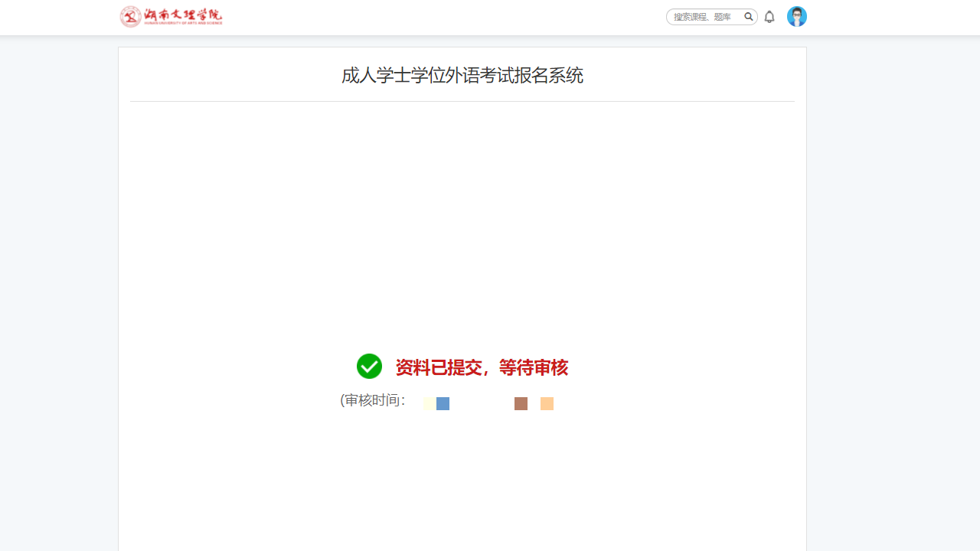The height and width of the screenshot is (551, 980).
Task: Click the divider line below the page title
Action: 462,101
